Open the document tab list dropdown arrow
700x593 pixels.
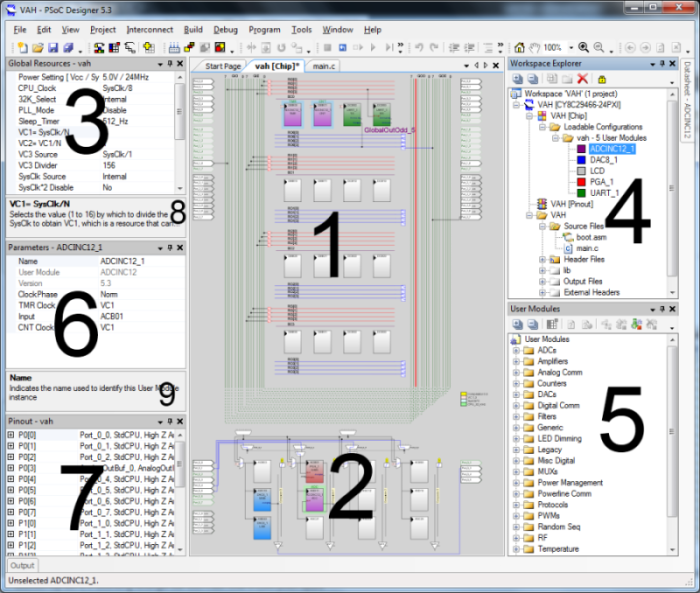[467, 66]
